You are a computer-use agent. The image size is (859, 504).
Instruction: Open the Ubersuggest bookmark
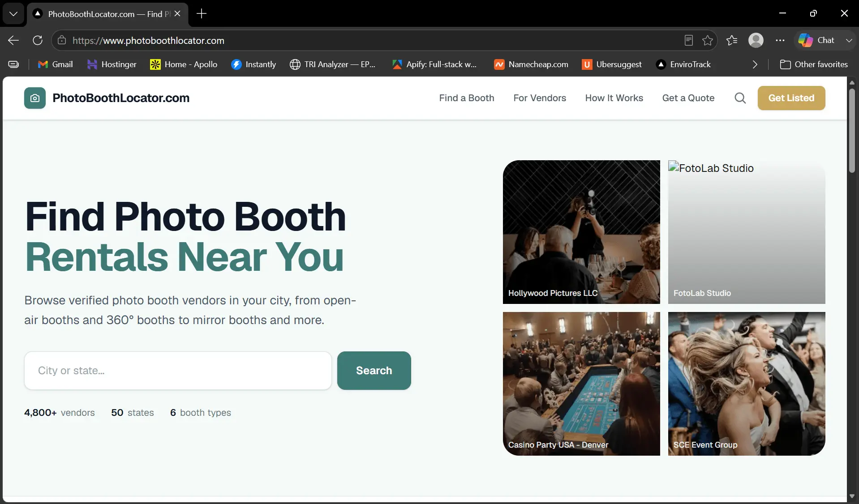click(612, 64)
